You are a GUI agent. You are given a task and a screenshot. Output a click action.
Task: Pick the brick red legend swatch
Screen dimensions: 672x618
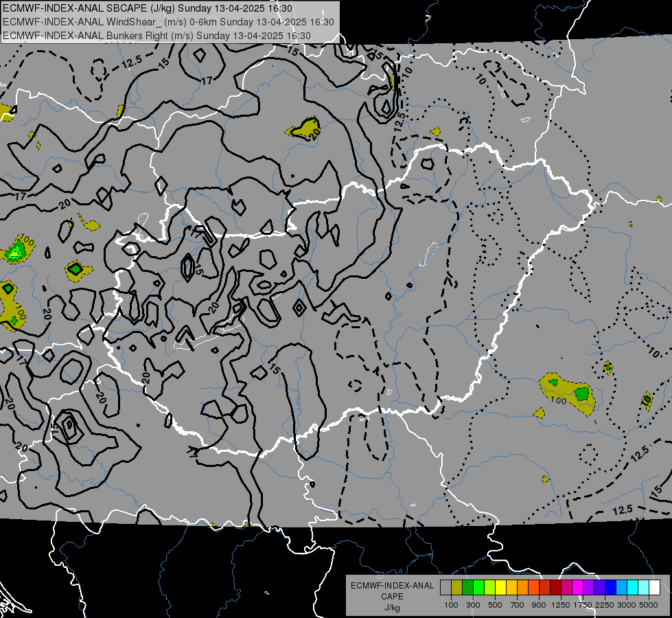[545, 588]
